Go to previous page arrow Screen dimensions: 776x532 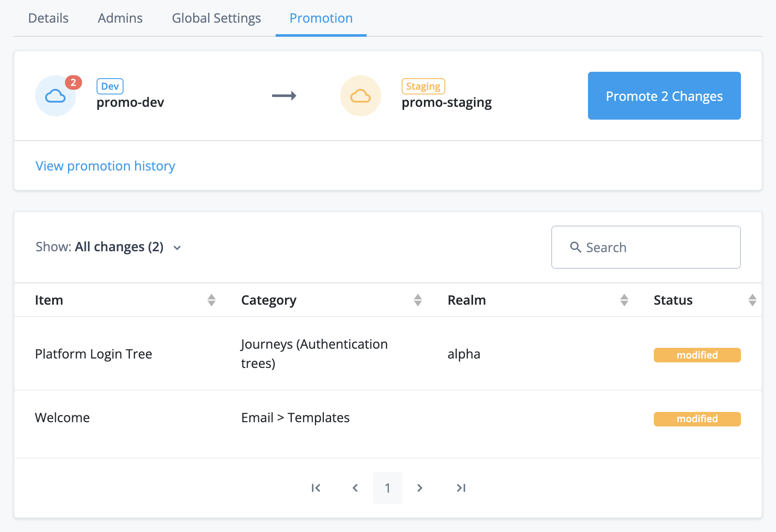click(355, 488)
